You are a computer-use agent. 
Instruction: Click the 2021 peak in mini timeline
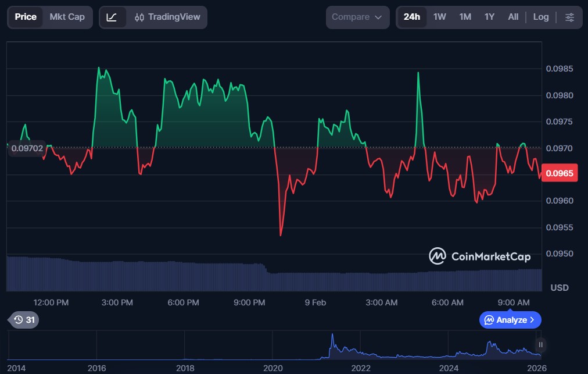point(332,337)
